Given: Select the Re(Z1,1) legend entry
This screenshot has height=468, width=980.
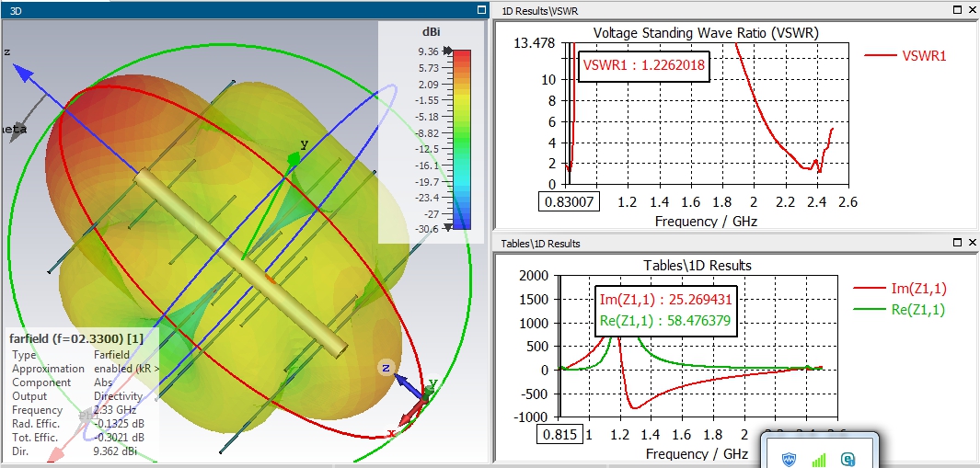Looking at the screenshot, I should [x=899, y=309].
